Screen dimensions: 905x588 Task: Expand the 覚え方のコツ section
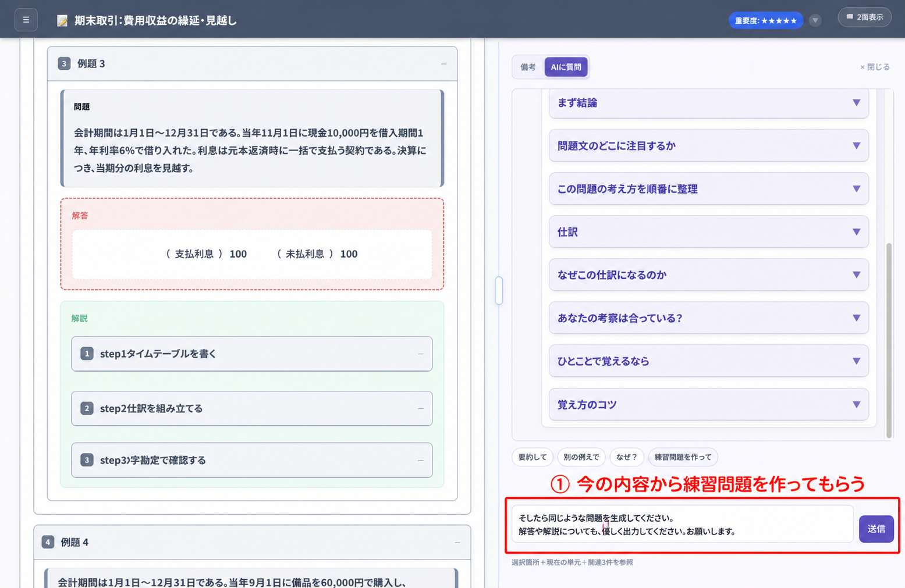click(x=709, y=405)
